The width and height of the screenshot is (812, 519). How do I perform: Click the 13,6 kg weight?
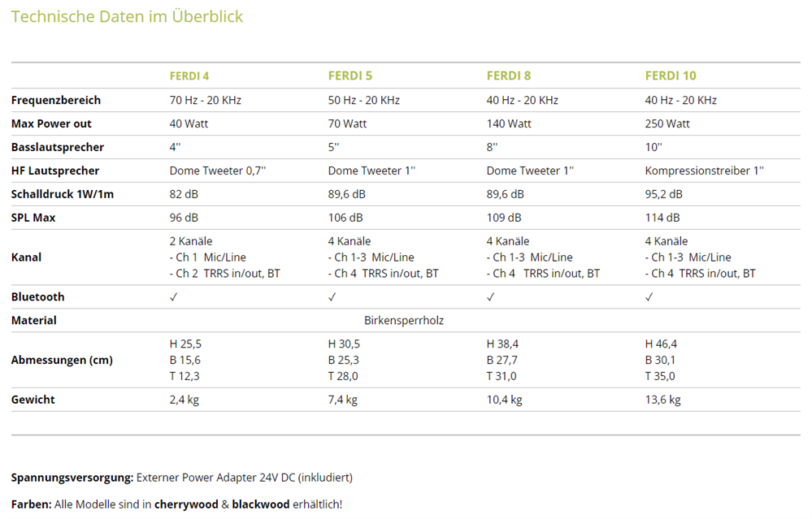[x=663, y=400]
